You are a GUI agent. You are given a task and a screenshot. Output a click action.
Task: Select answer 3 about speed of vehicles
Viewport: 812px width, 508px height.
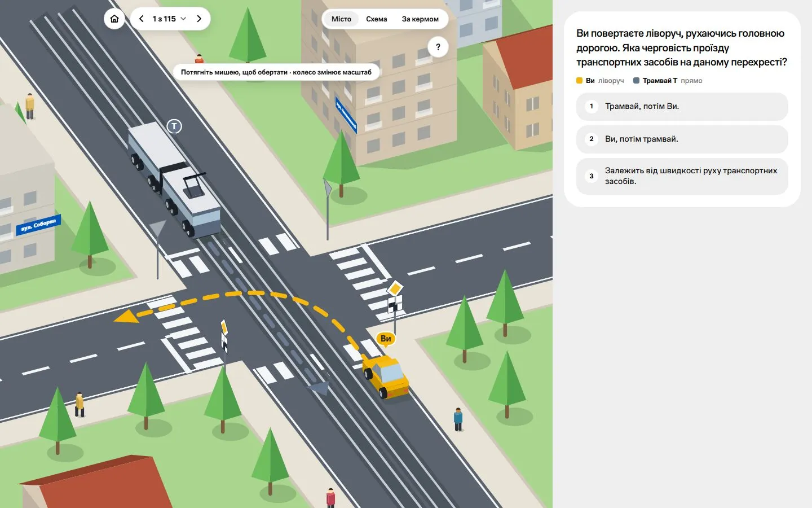pyautogui.click(x=682, y=176)
